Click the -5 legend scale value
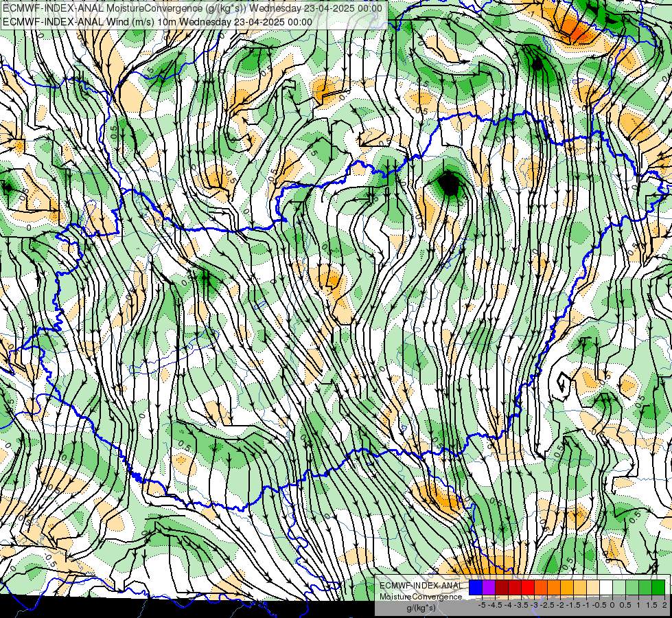 click(x=482, y=605)
